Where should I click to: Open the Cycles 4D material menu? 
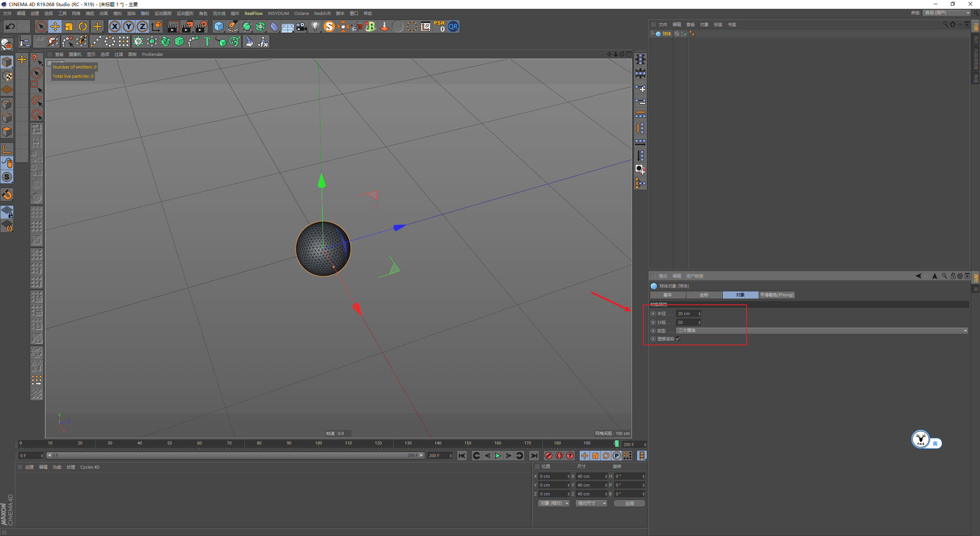[x=90, y=467]
